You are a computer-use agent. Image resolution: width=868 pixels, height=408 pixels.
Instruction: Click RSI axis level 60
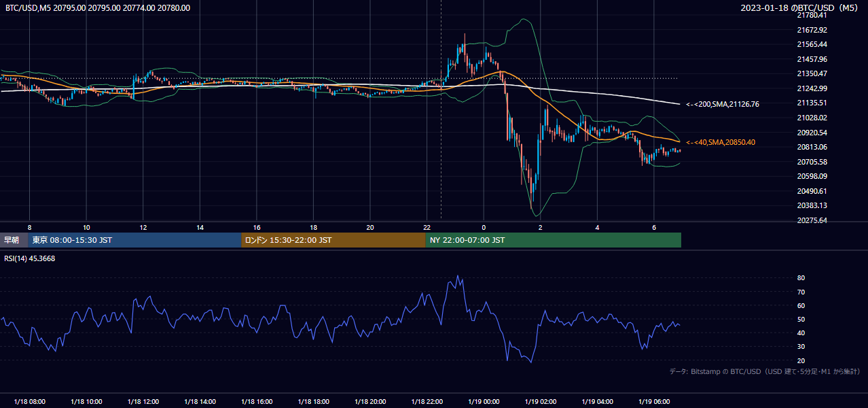pos(801,305)
